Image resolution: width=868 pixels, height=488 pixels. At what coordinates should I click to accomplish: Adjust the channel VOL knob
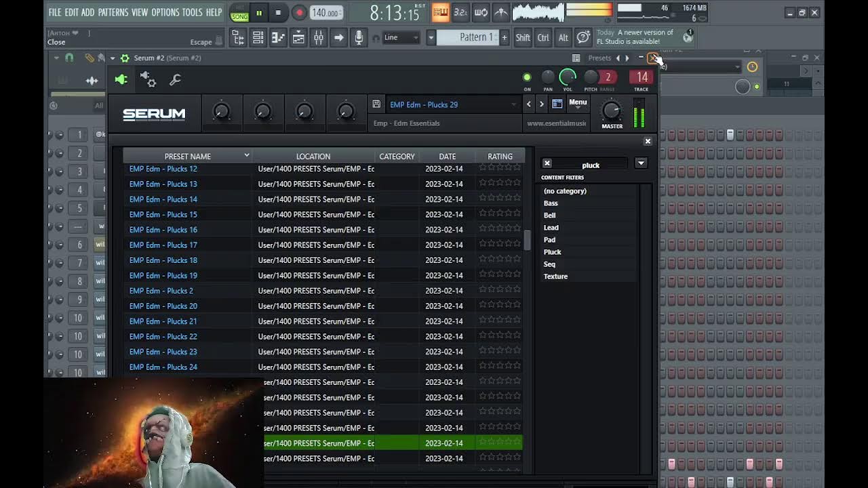click(568, 77)
